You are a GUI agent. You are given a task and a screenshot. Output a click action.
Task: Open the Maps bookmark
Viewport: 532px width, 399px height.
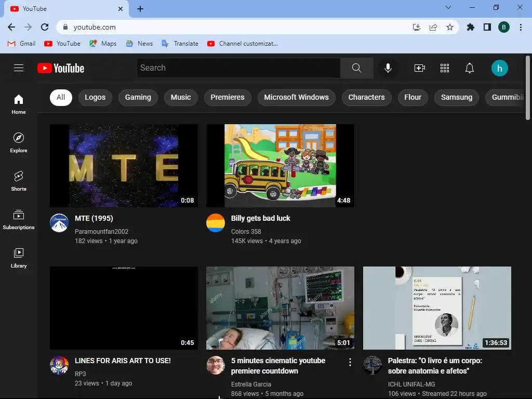[x=103, y=44]
